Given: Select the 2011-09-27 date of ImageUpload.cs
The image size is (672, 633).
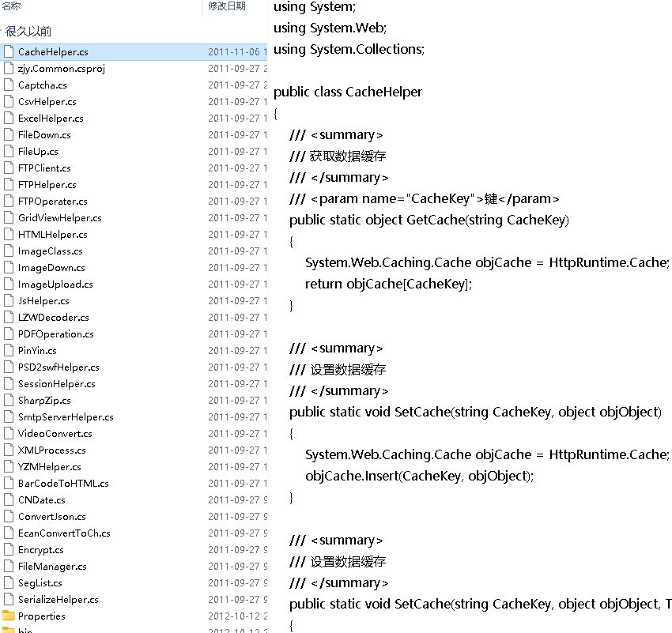Looking at the screenshot, I should point(234,284).
